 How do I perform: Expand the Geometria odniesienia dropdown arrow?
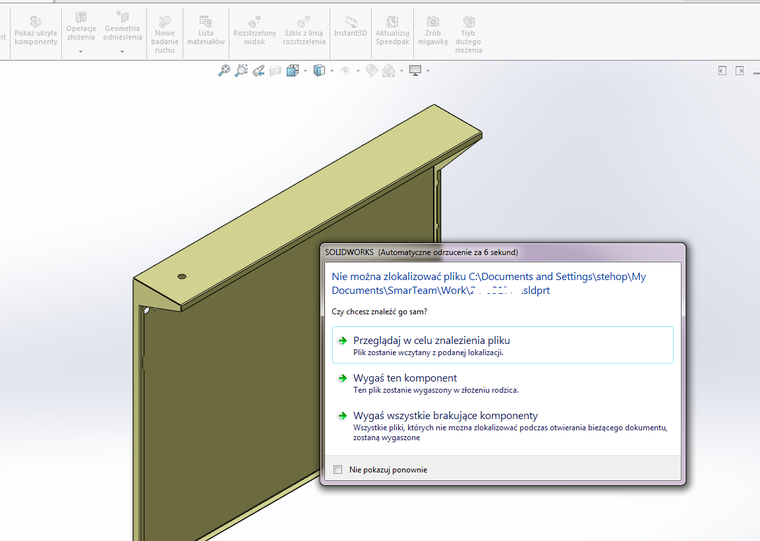[122, 51]
